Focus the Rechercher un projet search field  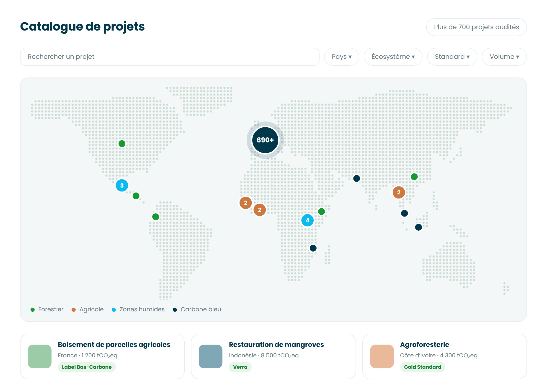[x=170, y=57]
